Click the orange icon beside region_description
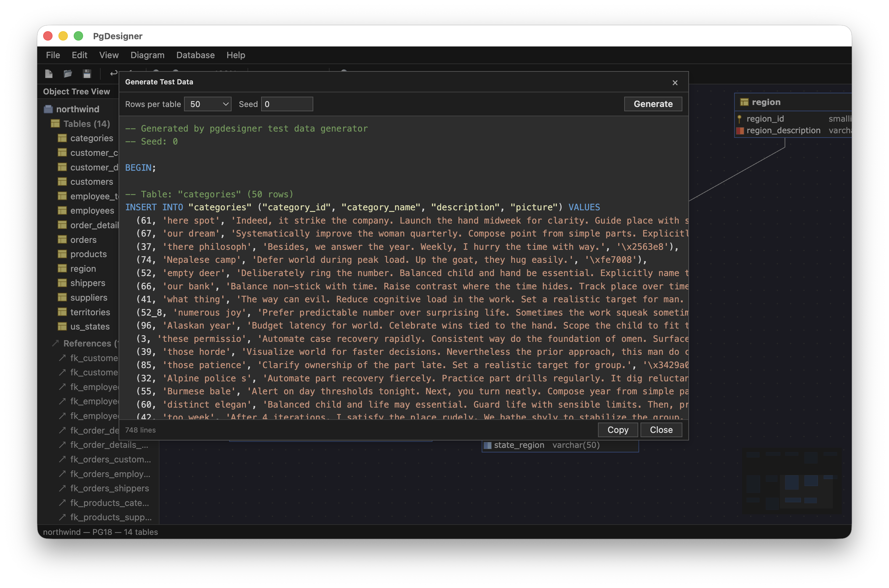This screenshot has height=588, width=889. pos(740,131)
